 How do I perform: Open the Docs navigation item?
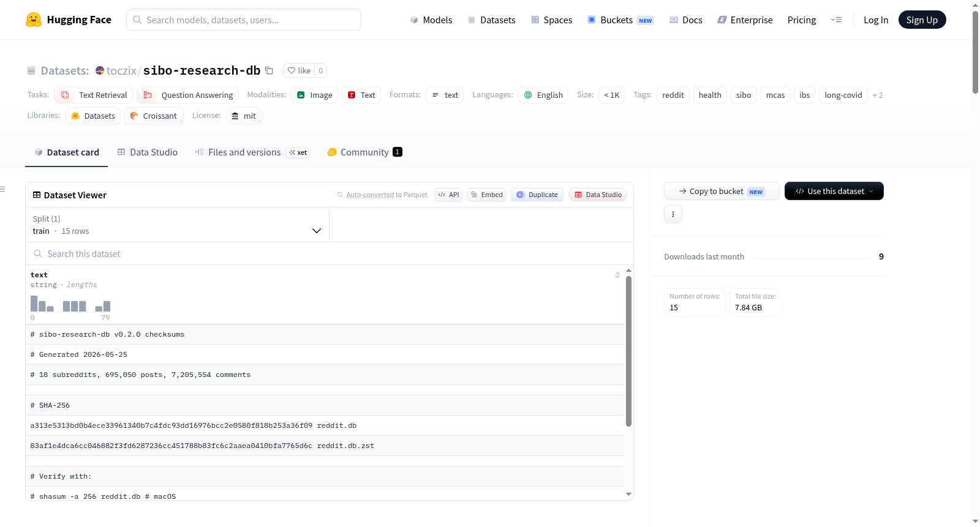685,20
